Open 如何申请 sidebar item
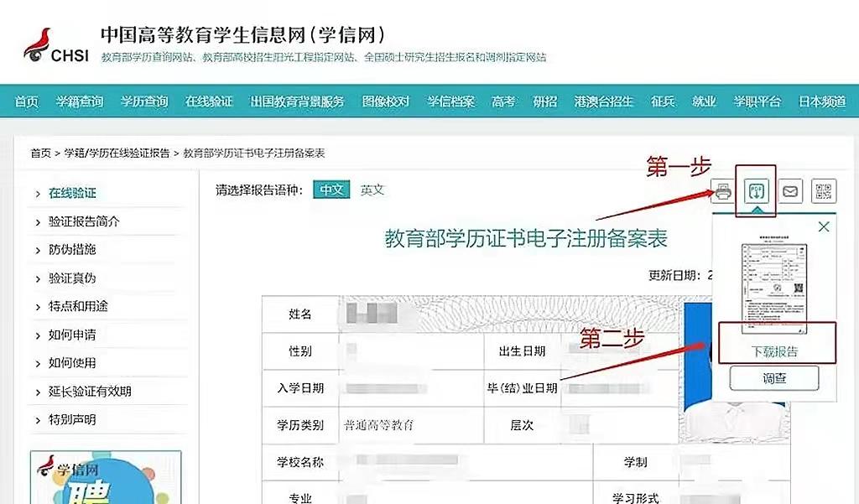 [72, 334]
